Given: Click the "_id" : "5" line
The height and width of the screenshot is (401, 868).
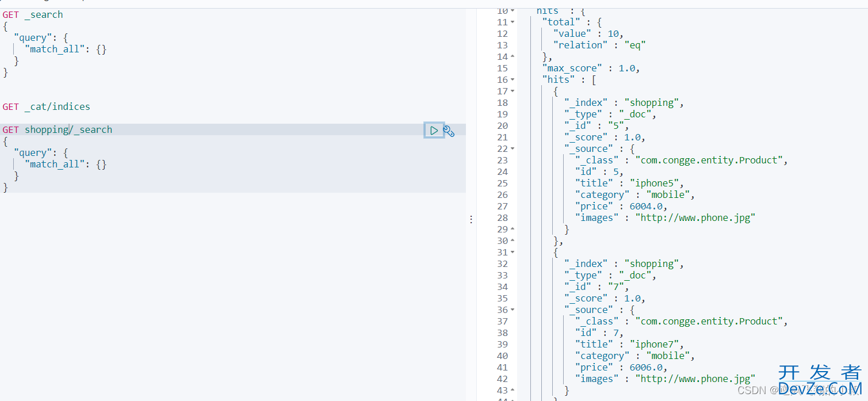Looking at the screenshot, I should coord(597,125).
